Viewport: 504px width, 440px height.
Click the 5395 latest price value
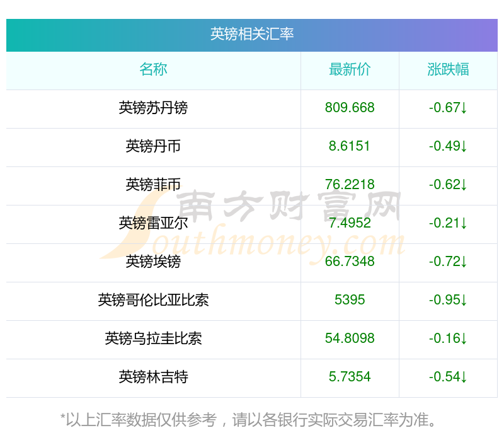click(x=350, y=300)
